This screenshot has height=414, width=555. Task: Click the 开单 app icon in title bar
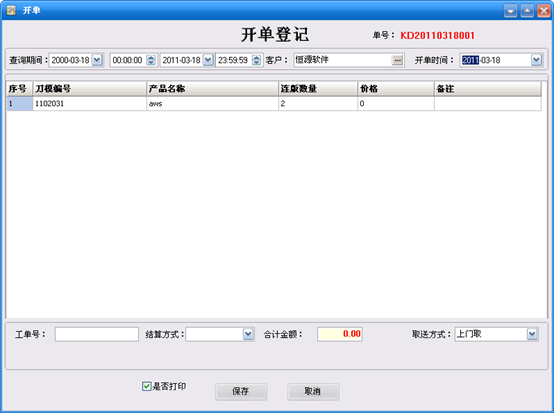11,10
